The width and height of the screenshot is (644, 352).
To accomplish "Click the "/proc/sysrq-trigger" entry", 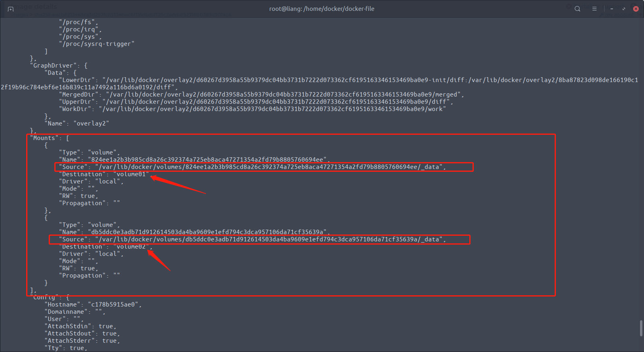I will click(x=97, y=44).
